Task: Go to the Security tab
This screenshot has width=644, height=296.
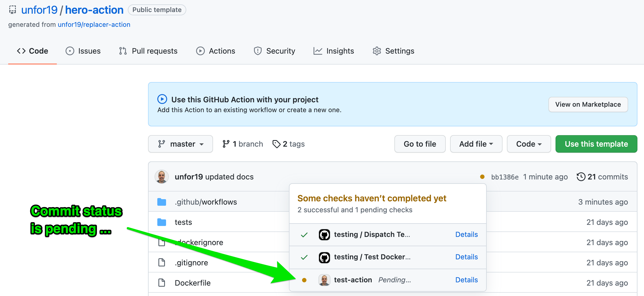Action: 274,51
